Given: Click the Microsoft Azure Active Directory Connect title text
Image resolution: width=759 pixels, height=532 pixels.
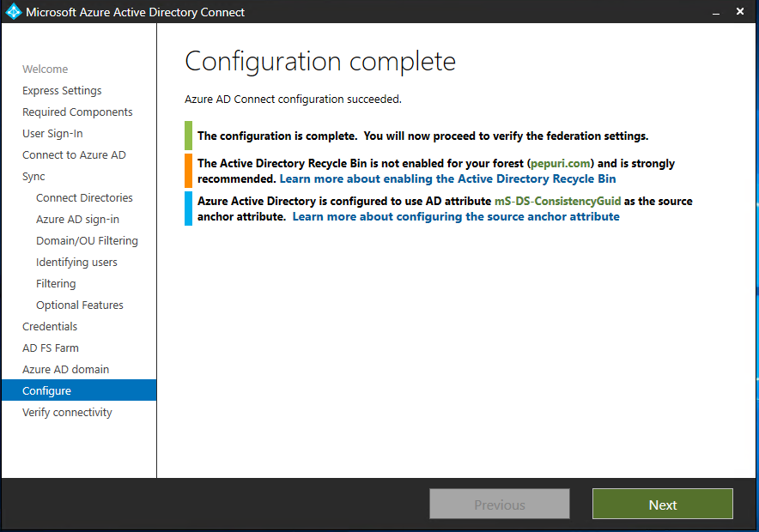Looking at the screenshot, I should click(x=135, y=12).
